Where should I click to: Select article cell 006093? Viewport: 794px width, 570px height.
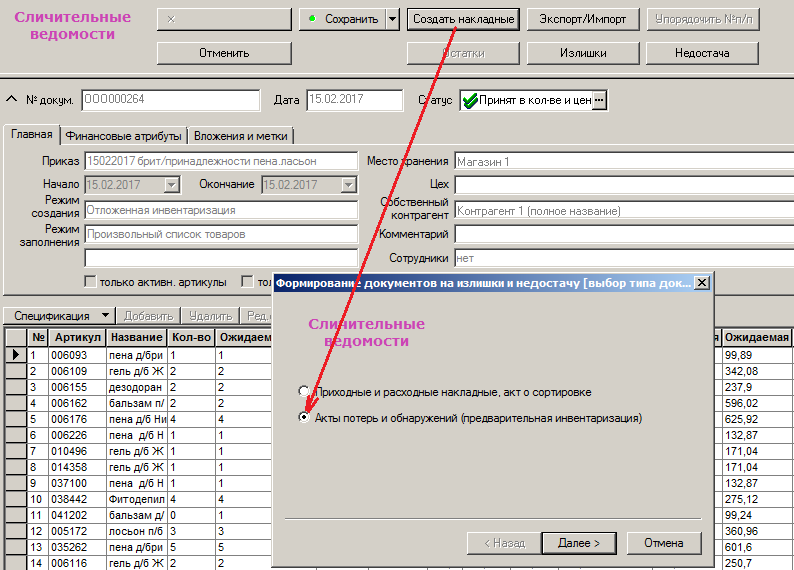(x=77, y=355)
